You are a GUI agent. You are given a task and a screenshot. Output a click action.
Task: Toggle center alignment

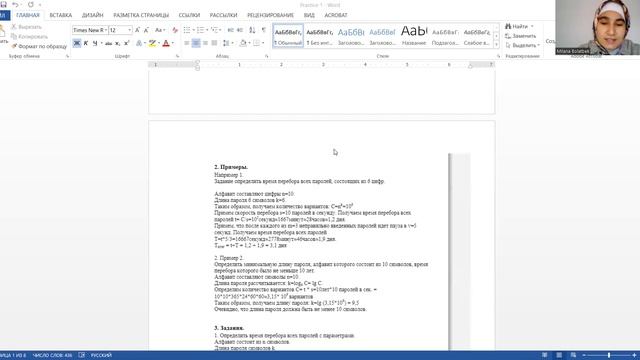pyautogui.click(x=196, y=43)
